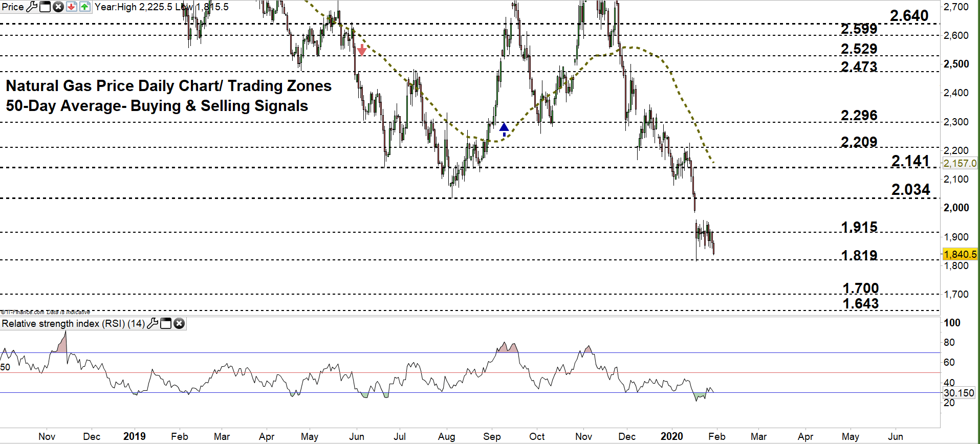
Task: Open RSI indicator settings wrench
Action: [x=153, y=323]
